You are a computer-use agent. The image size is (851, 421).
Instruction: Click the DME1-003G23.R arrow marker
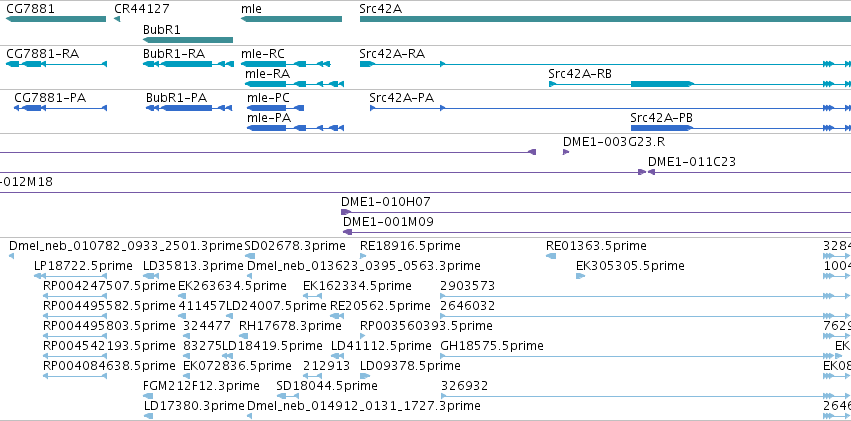(x=566, y=152)
